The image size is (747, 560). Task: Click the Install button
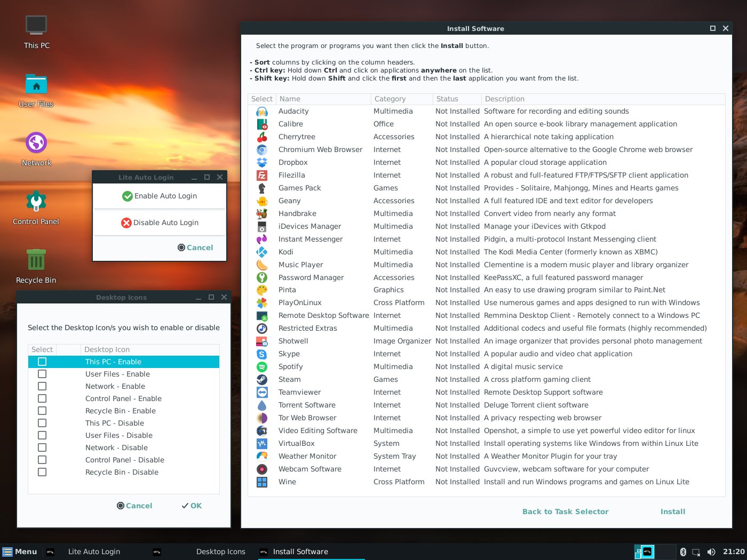[673, 511]
